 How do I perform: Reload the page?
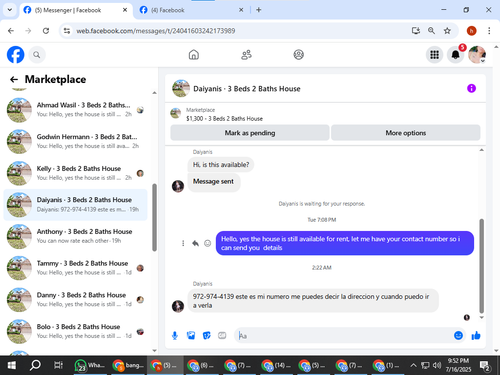pos(46,31)
